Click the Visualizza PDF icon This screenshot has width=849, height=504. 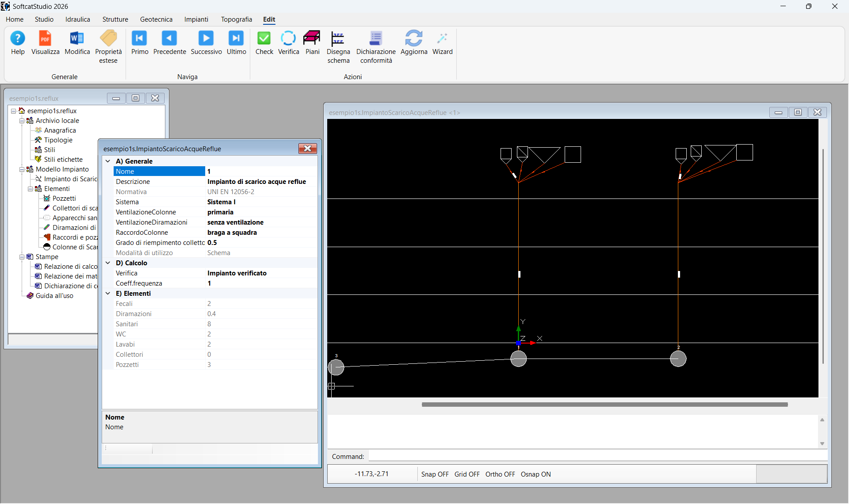[x=45, y=43]
